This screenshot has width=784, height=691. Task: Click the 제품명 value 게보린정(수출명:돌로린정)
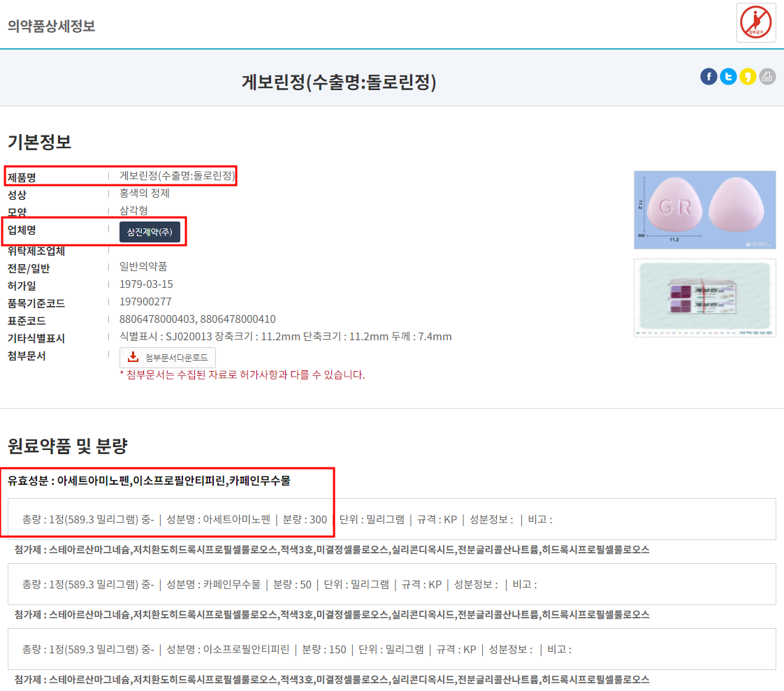(177, 175)
